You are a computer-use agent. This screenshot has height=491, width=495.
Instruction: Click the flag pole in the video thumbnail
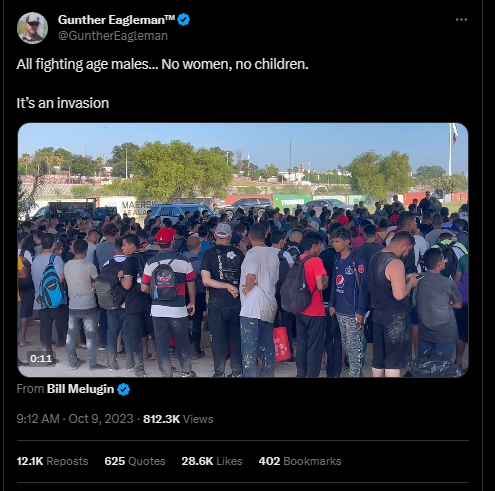point(450,150)
